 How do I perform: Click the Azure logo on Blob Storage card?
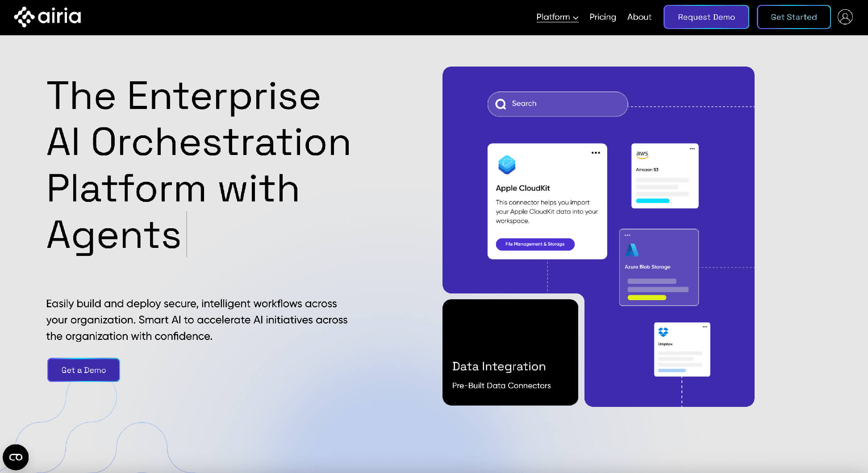[632, 250]
